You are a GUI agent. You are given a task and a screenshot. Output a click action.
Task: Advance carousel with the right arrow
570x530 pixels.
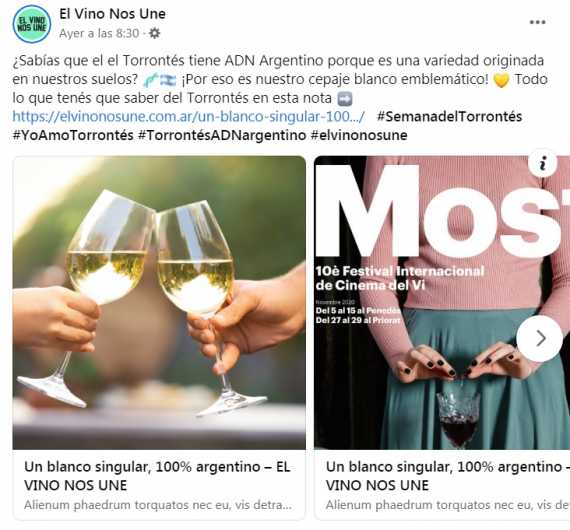[x=540, y=338]
